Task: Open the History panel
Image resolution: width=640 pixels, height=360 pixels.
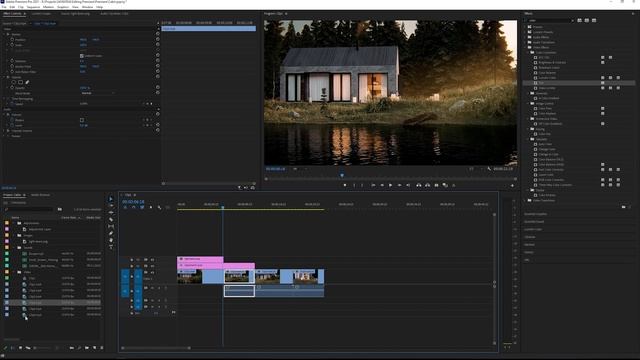Action: pos(529,252)
